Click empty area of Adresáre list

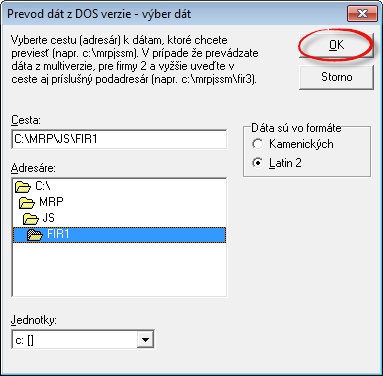pyautogui.click(x=119, y=269)
